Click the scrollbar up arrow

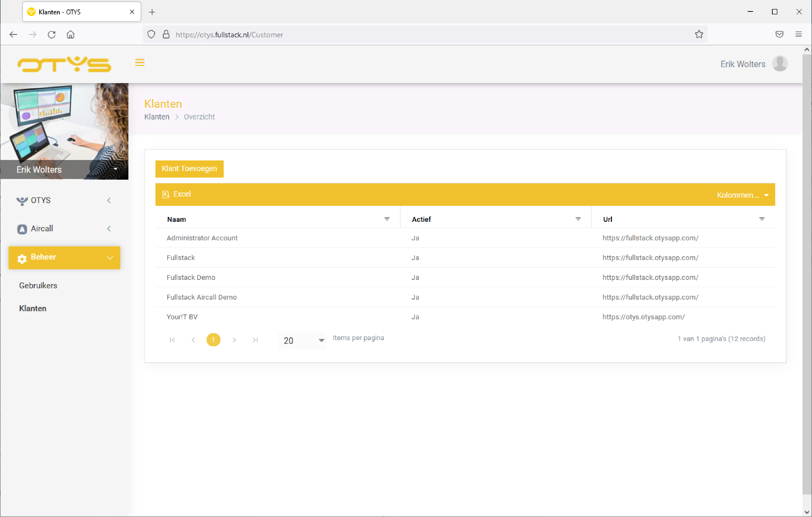(807, 50)
